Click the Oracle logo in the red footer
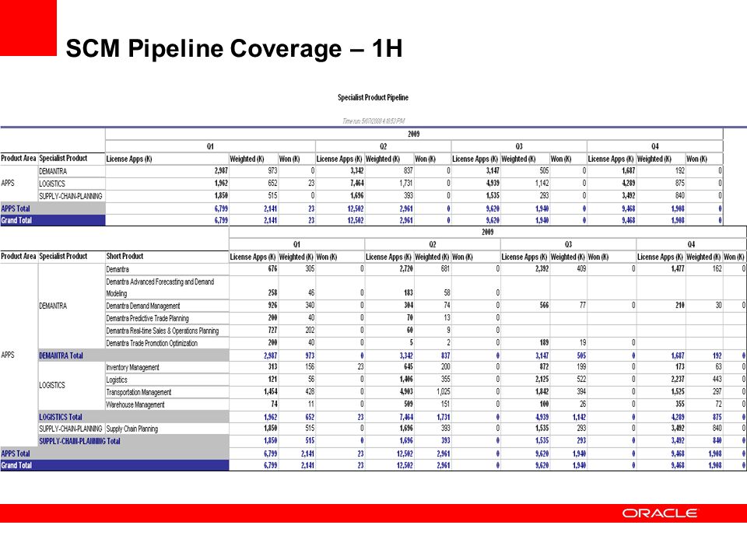747x560 pixels. coord(659,513)
